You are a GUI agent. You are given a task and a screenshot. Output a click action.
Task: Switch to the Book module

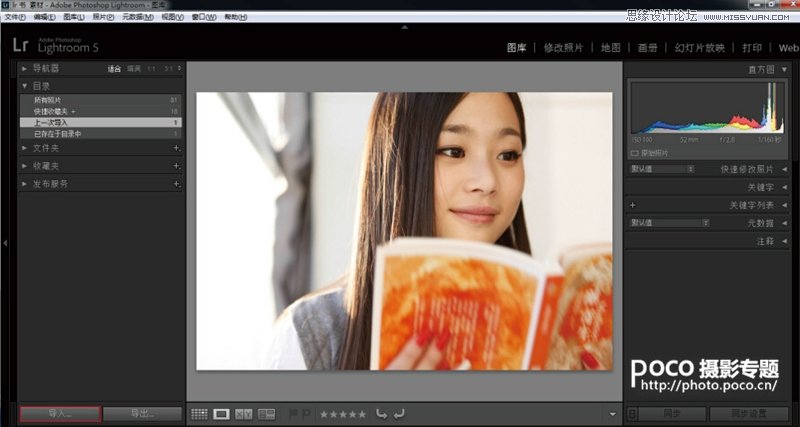647,48
